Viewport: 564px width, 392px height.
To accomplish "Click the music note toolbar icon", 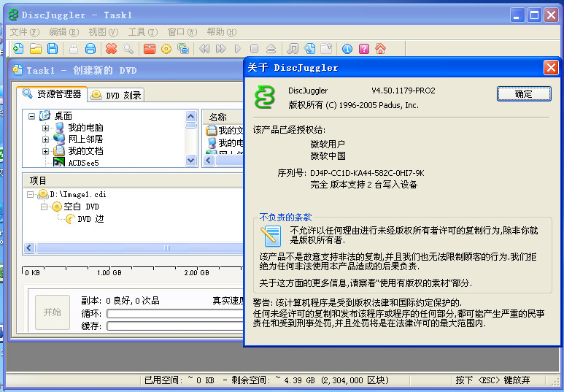I will (293, 49).
